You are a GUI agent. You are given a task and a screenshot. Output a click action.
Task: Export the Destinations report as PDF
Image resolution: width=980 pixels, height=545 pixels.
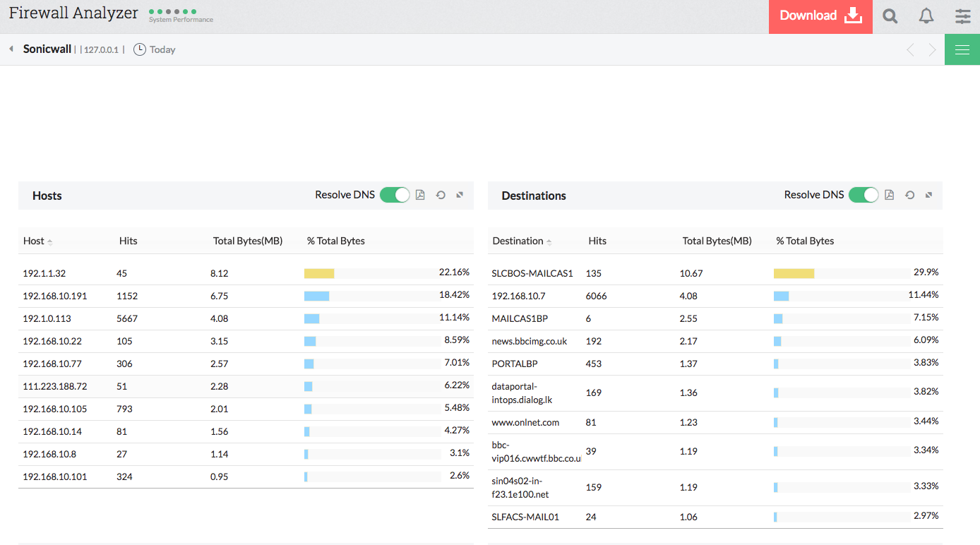click(889, 194)
